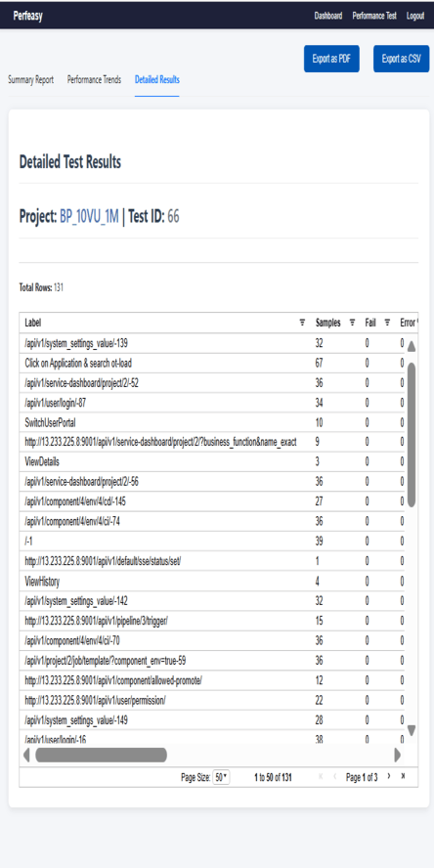
Task: Click table scroll-down arrow
Action: pos(412,731)
